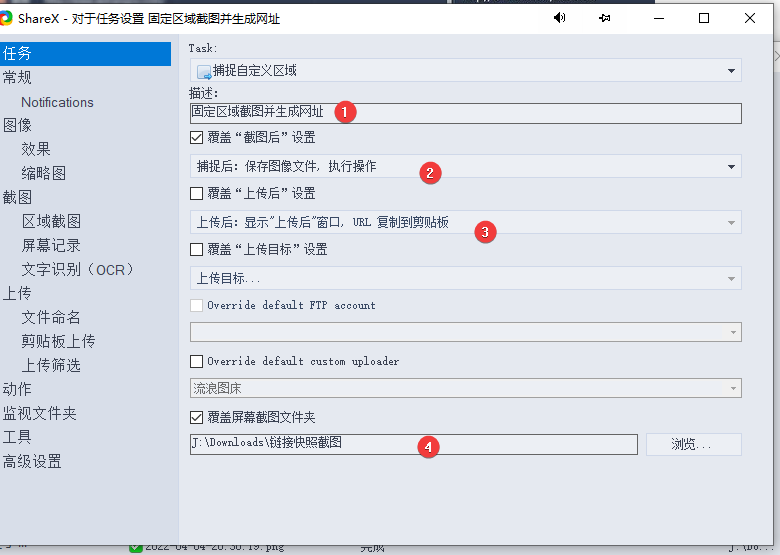
Task: Click the 浏览... browse button
Action: tap(693, 444)
